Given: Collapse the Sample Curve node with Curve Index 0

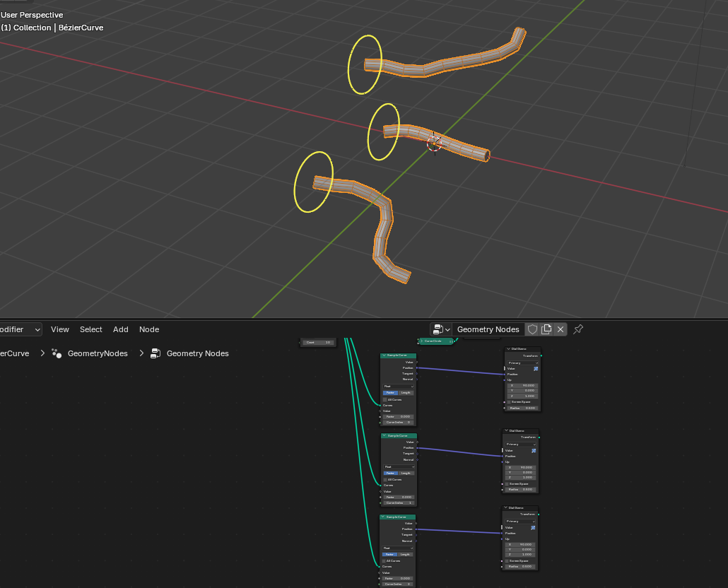Looking at the screenshot, I should 384,355.
